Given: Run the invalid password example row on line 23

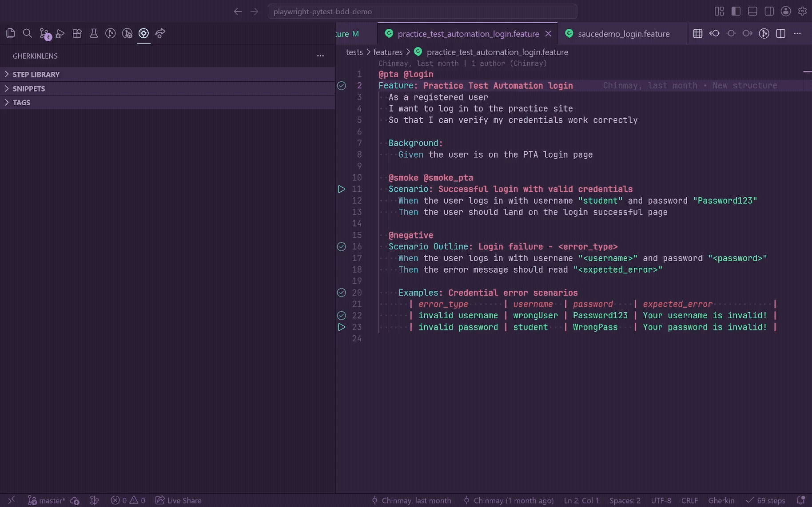Looking at the screenshot, I should [x=341, y=327].
